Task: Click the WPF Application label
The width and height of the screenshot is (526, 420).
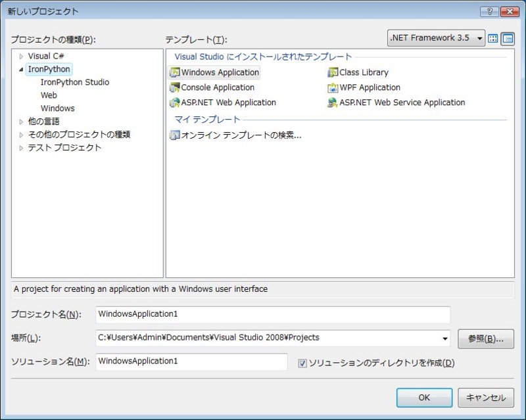Action: (370, 87)
